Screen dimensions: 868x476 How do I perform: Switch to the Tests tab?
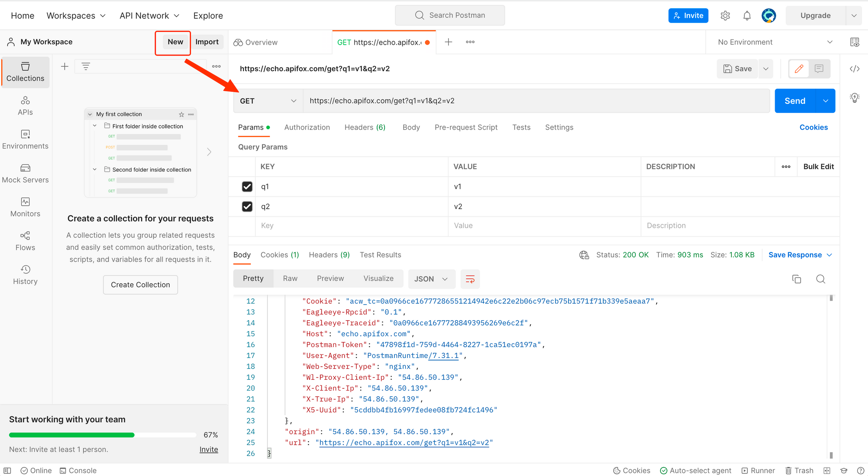tap(520, 127)
